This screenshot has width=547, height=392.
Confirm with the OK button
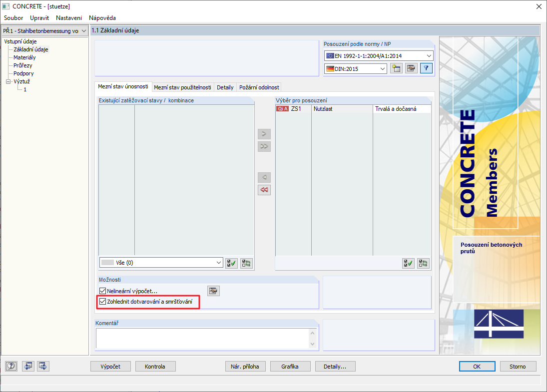coord(477,367)
